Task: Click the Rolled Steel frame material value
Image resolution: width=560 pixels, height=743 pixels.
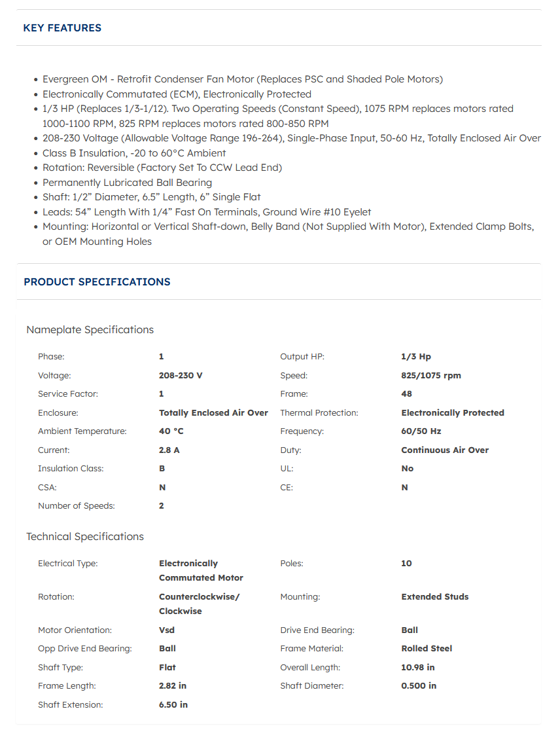Action: tap(427, 649)
